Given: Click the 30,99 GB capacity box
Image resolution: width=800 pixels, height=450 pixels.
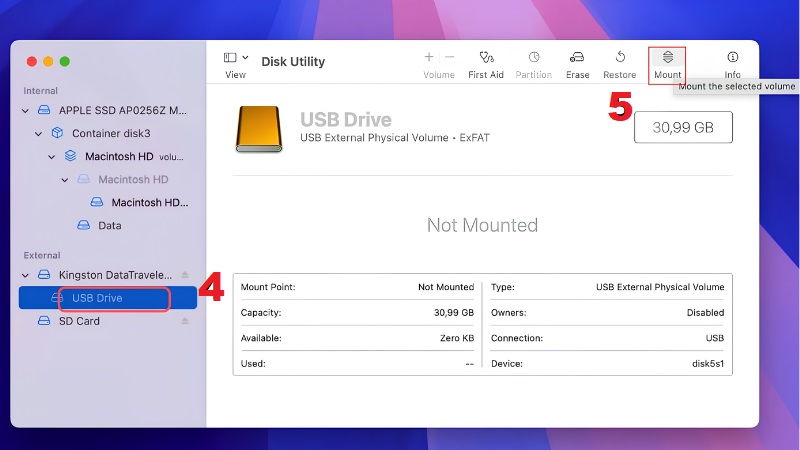Looking at the screenshot, I should [x=683, y=127].
